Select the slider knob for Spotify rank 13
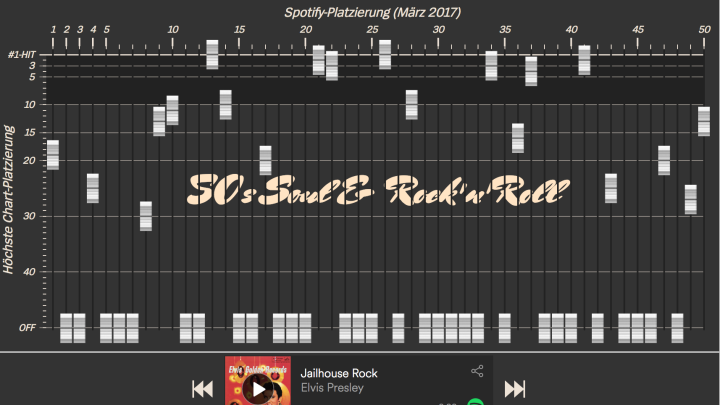The width and height of the screenshot is (720, 405). click(x=212, y=55)
